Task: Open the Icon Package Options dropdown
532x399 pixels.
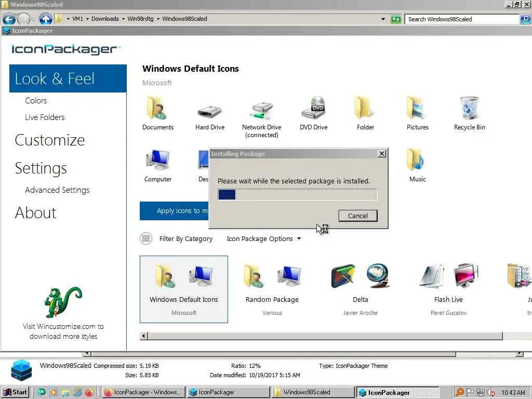Action: pyautogui.click(x=263, y=238)
